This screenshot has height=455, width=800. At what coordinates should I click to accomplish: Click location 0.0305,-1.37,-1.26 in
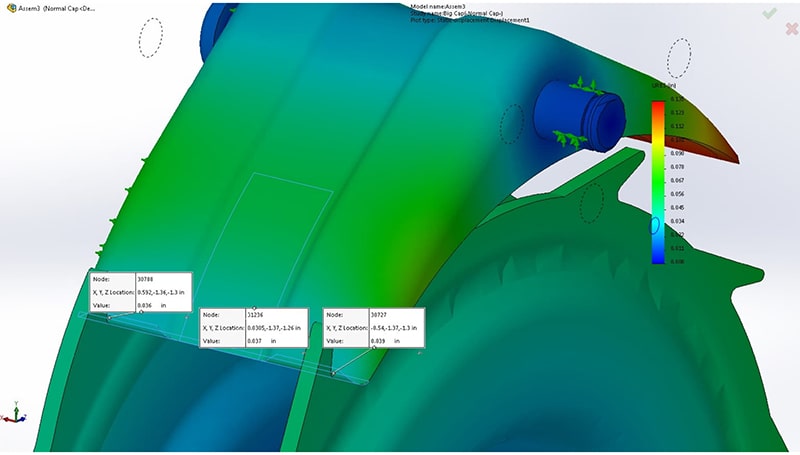click(x=274, y=327)
